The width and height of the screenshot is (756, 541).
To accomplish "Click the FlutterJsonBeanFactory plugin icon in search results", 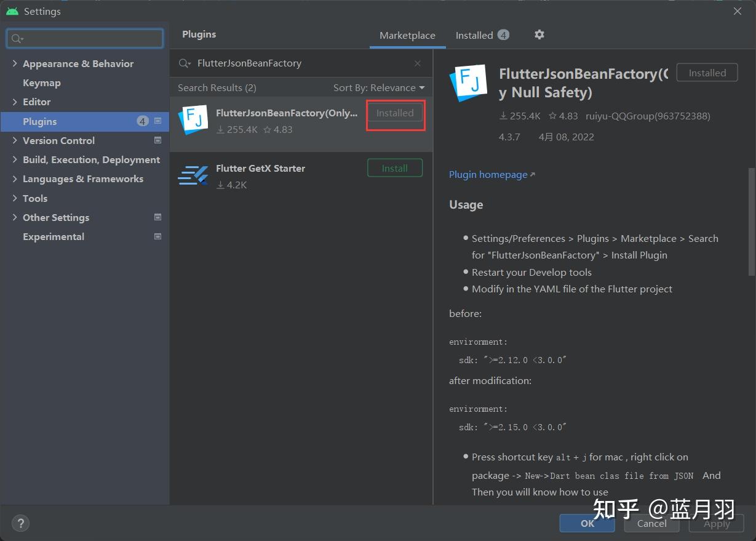I will tap(193, 120).
